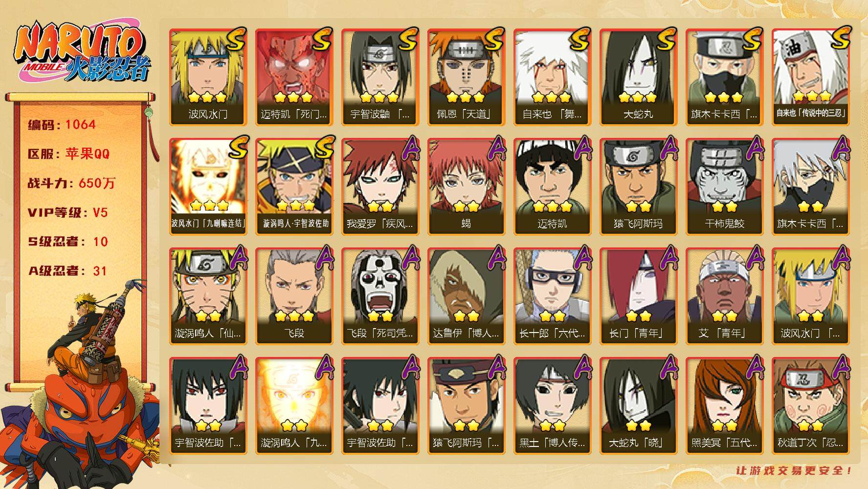Open the 迈特凯 A-rank portrait card
Image resolution: width=868 pixels, height=489 pixels.
(x=553, y=186)
